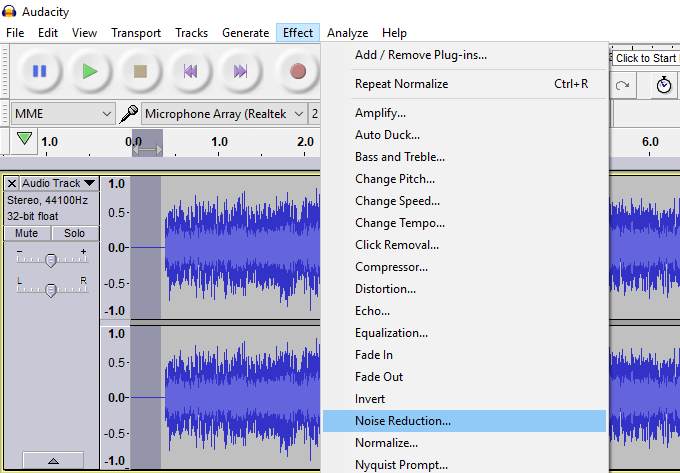680x473 pixels.
Task: Click the microphone recording device icon
Action: [x=129, y=114]
